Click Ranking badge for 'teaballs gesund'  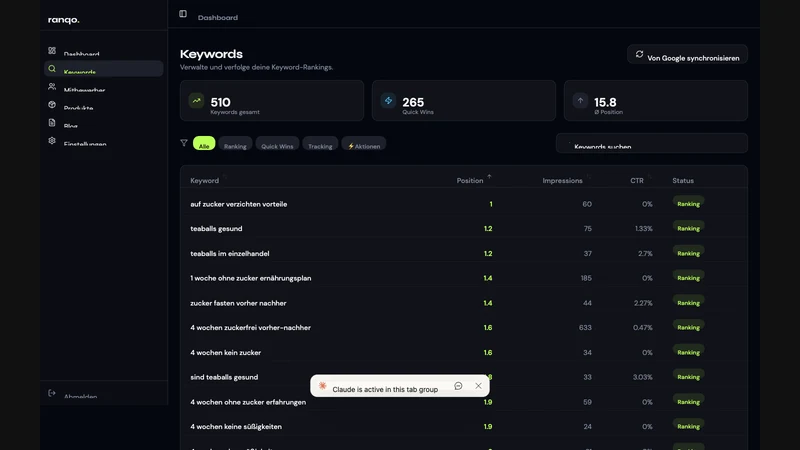coord(688,228)
